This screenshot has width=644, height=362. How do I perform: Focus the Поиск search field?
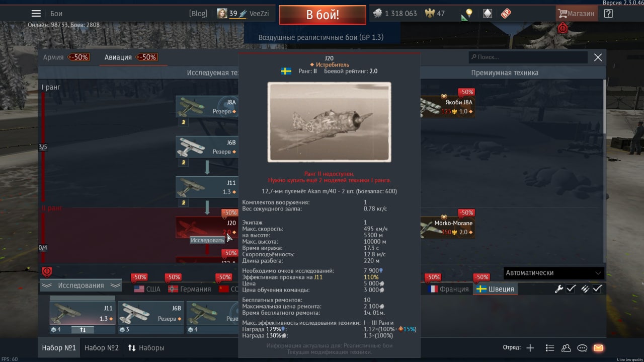coord(528,57)
